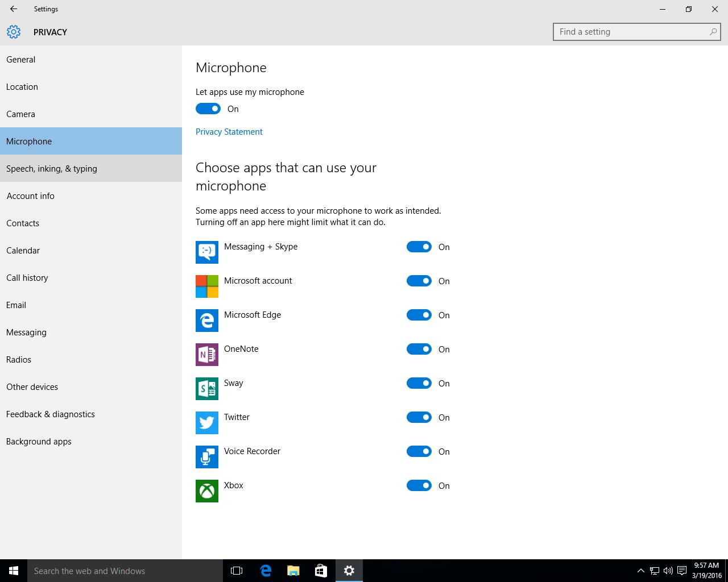Turn off Let apps use my microphone
Viewport: 728px width, 582px height.
coord(208,109)
